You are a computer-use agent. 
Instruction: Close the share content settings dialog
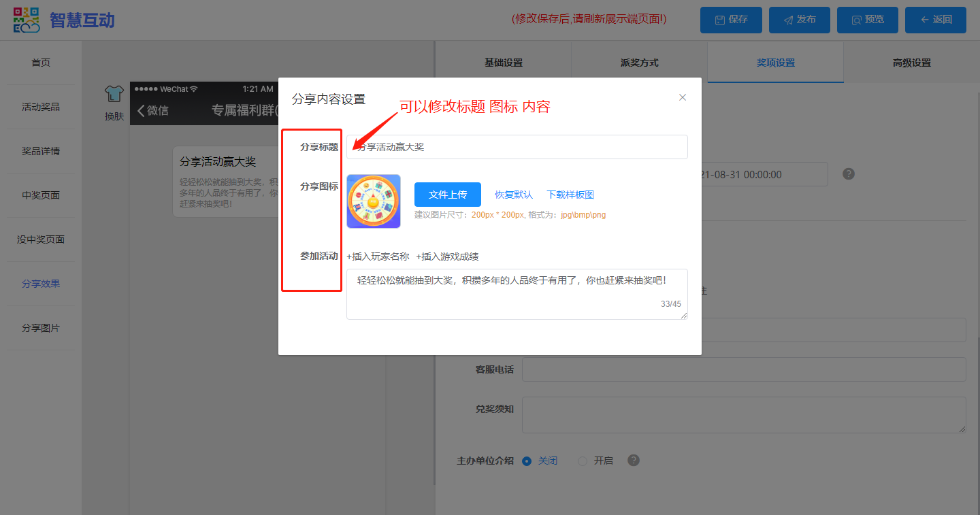coord(683,97)
